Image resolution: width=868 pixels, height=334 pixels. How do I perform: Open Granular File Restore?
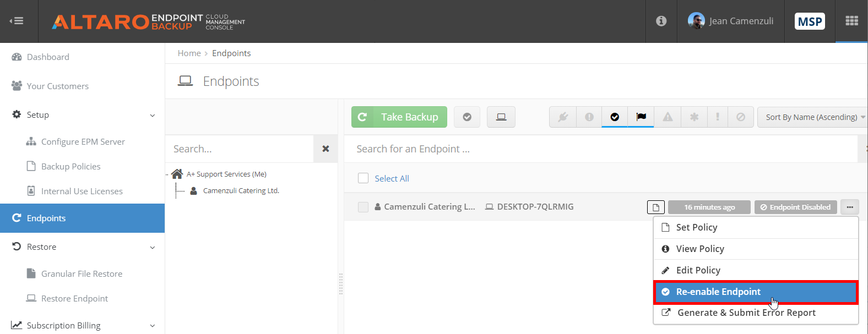coord(82,273)
